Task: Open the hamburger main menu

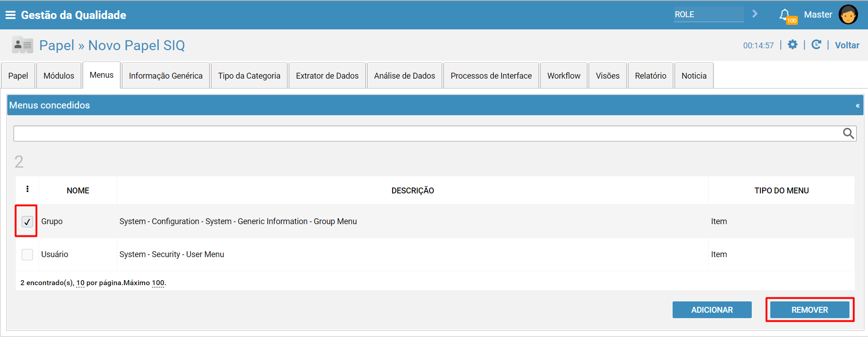Action: coord(10,15)
